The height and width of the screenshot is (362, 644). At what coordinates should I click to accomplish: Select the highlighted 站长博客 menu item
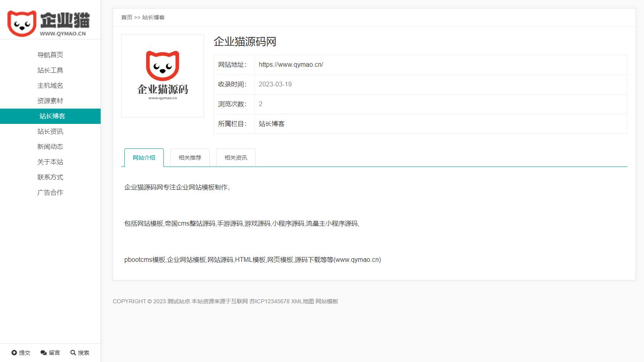pos(52,116)
